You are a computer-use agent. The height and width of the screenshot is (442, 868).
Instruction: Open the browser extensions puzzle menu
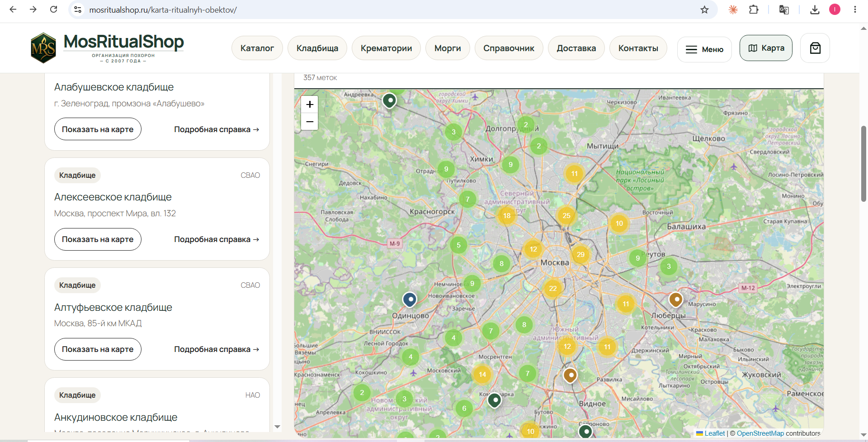point(754,10)
